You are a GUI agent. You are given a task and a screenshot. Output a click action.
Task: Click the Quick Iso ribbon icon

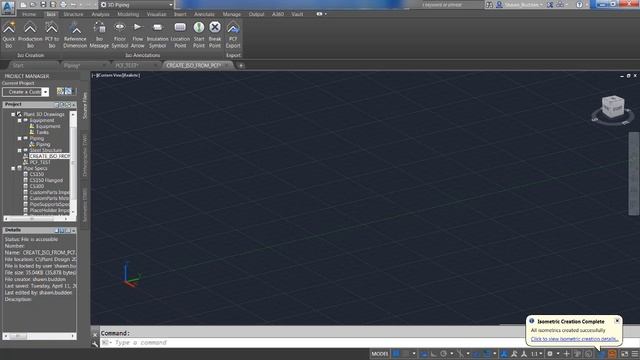pyautogui.click(x=9, y=35)
